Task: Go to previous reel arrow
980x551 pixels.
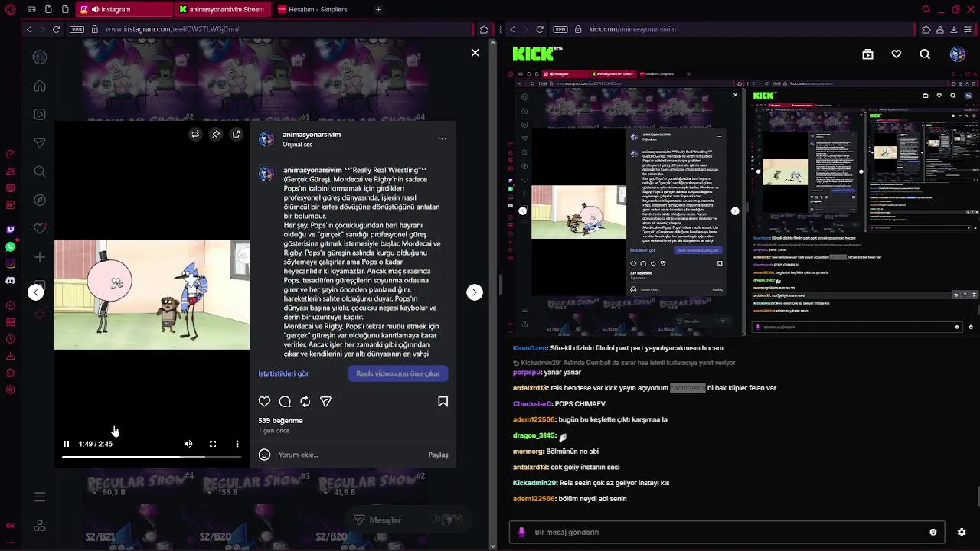Action: coord(35,292)
